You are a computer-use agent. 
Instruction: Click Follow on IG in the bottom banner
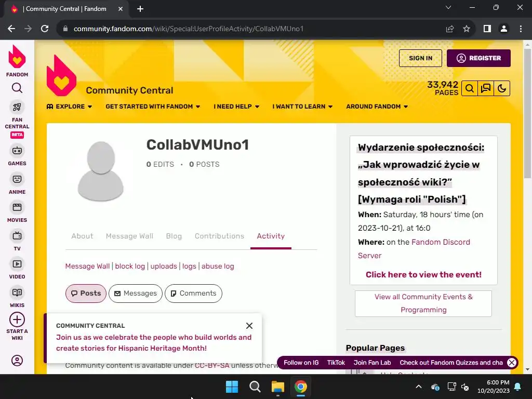[x=301, y=363]
